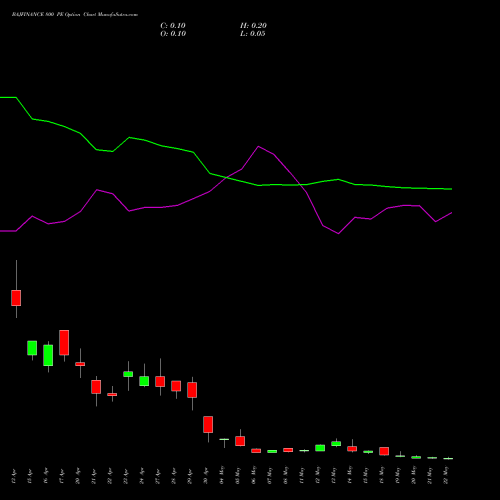Viewport: 500px width, 500px height.
Task: Click the close value C: 0.10
Action: pyautogui.click(x=173, y=26)
